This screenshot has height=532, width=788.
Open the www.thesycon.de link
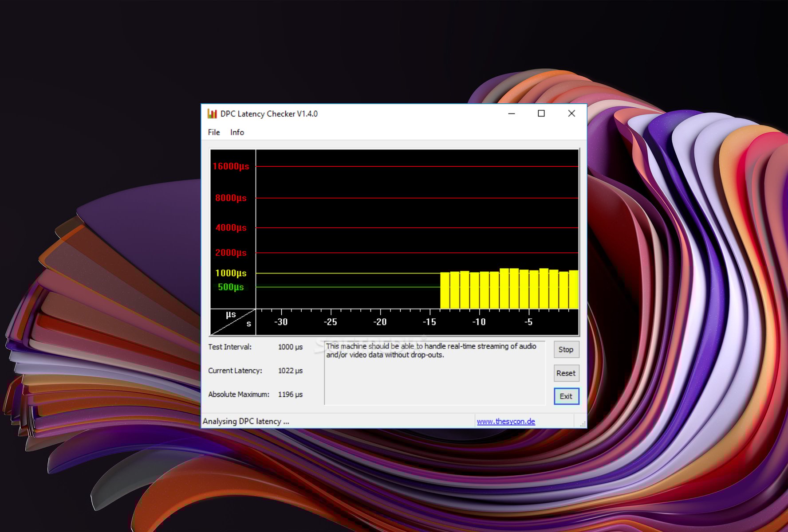[506, 421]
